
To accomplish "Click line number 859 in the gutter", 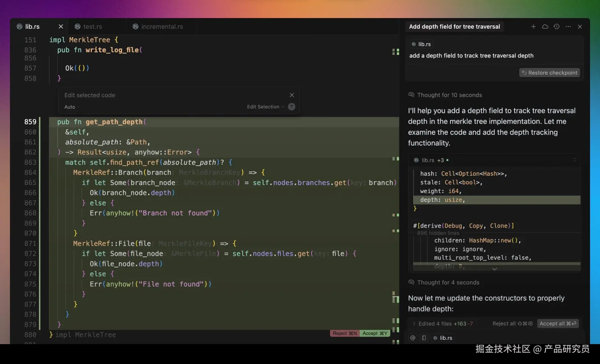I will point(30,122).
